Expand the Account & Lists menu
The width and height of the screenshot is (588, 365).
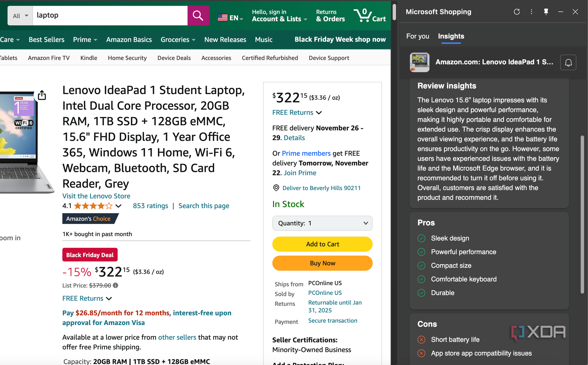tap(279, 16)
